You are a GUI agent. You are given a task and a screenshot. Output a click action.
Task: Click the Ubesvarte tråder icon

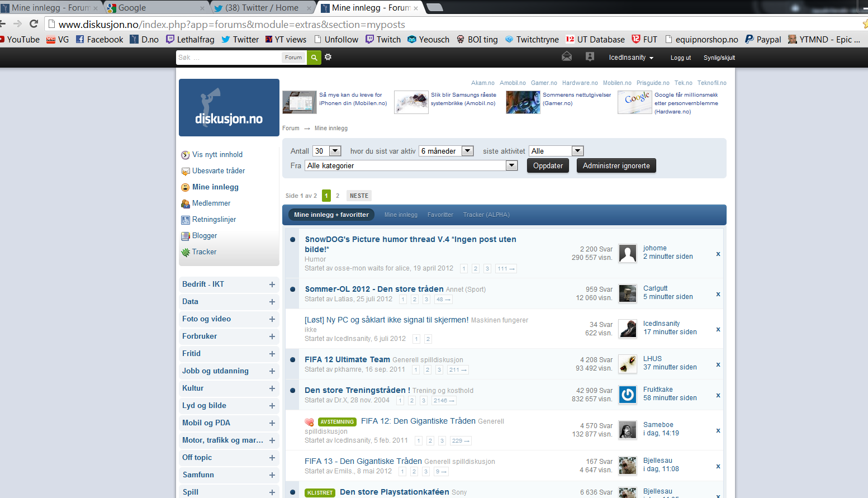point(186,171)
